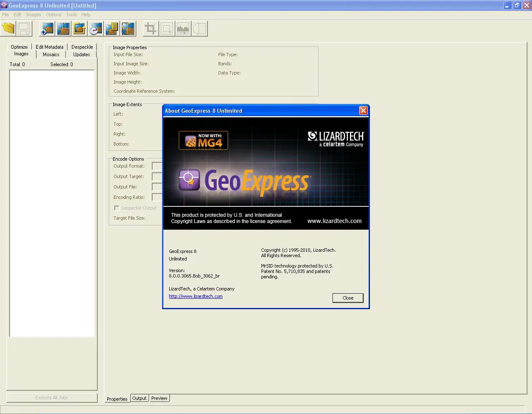Click the GeoExpress app icon in title bar

[x=4, y=5]
